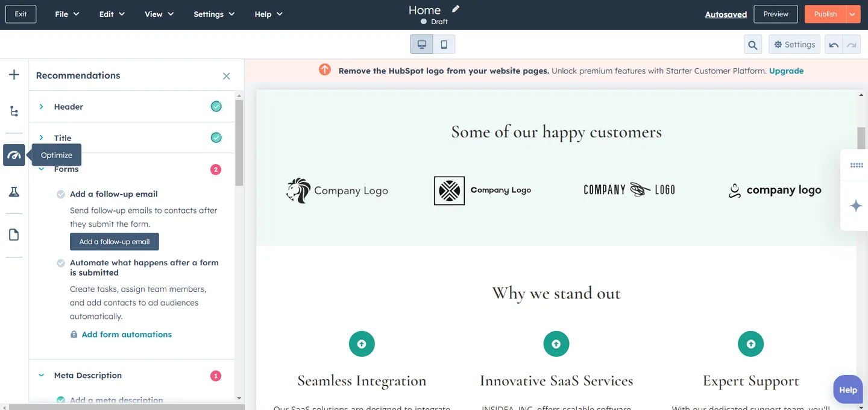This screenshot has width=868, height=410.
Task: Open the Help menu in top bar
Action: click(x=268, y=14)
